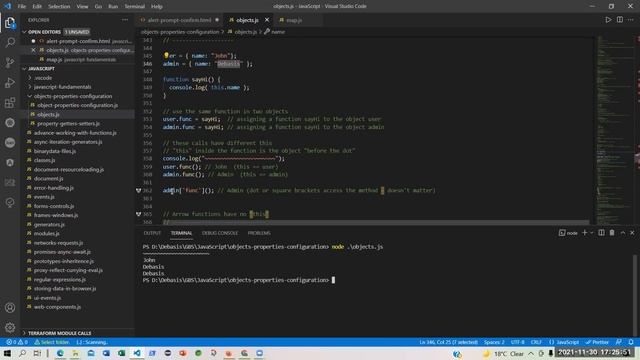Open Windows taskbar search
Screen dimensions: 640x360
point(22,353)
